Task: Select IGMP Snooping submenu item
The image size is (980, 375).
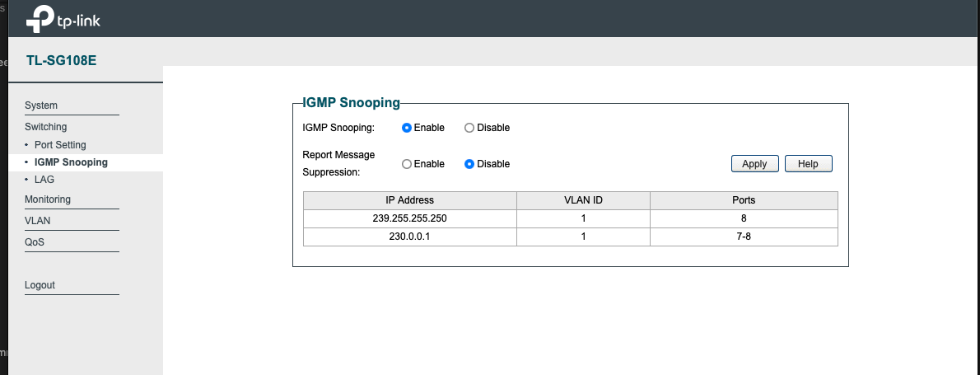Action: pos(71,162)
